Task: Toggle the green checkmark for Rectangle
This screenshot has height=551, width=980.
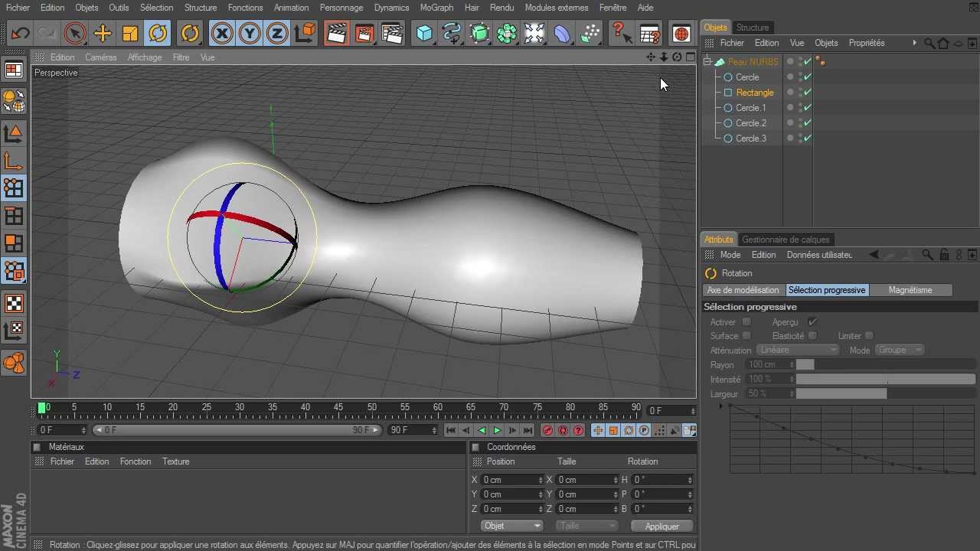Action: point(808,93)
